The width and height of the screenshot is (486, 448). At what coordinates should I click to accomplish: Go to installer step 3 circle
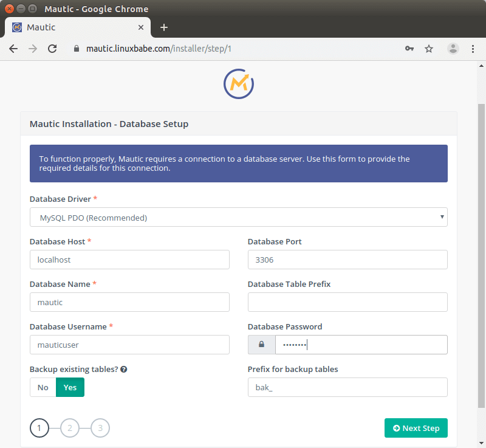click(x=100, y=428)
